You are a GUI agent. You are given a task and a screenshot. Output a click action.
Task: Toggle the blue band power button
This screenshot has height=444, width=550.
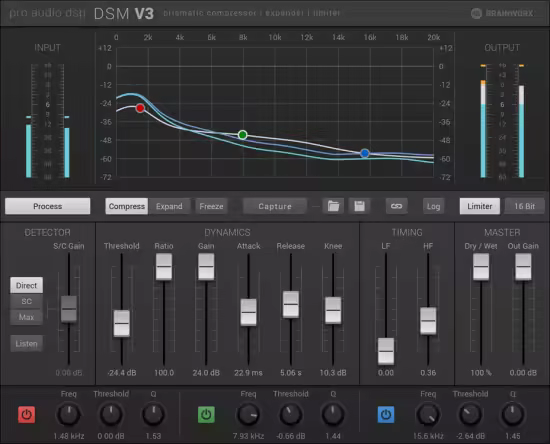pos(386,415)
